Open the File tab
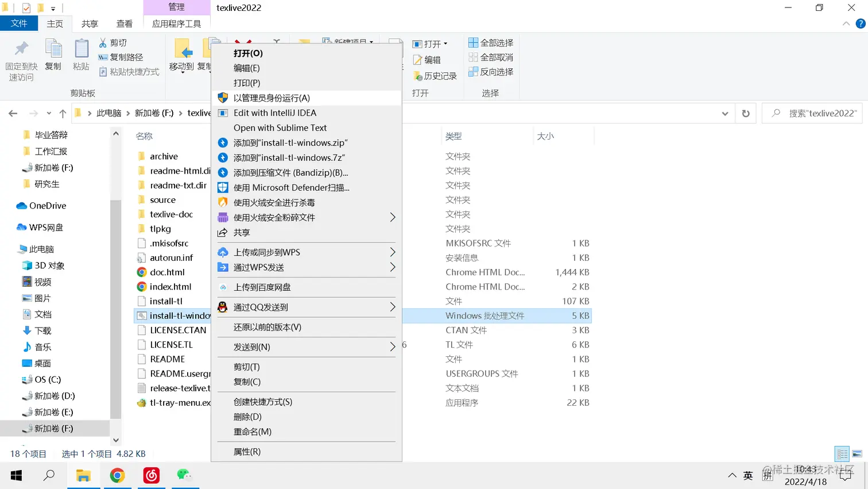The width and height of the screenshot is (868, 489). tap(19, 23)
